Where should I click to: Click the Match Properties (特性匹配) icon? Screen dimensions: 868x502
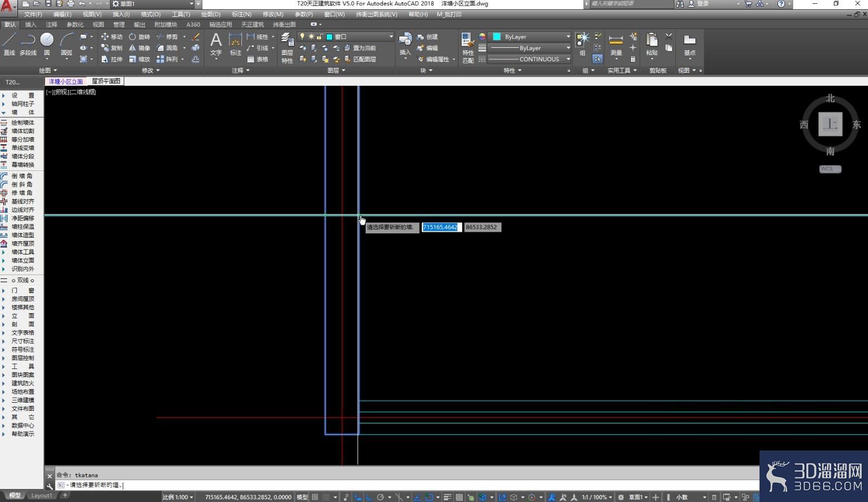click(x=468, y=48)
